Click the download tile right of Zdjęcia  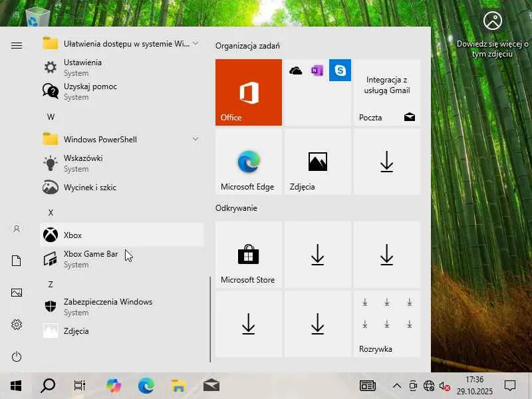(387, 162)
